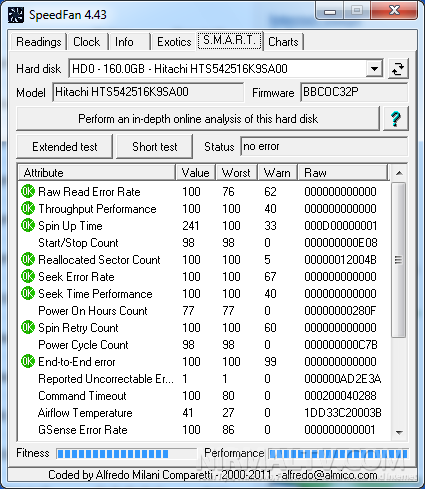This screenshot has height=489, width=425.
Task: Click Reallocated Sector Count attribute name
Action: pos(99,260)
